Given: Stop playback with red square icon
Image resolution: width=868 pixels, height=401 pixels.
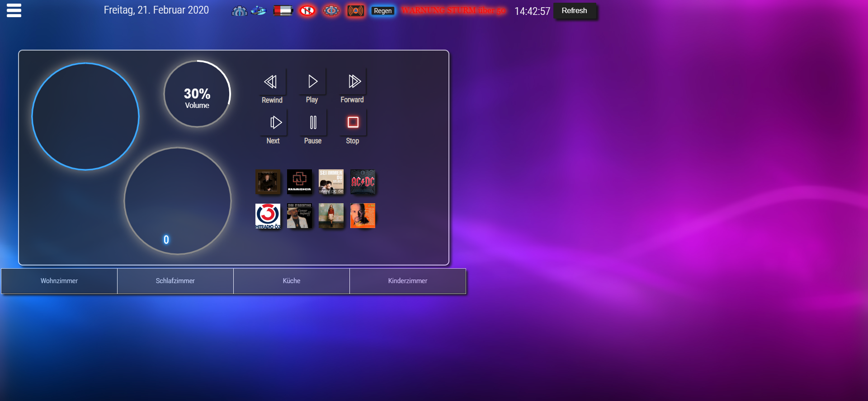Looking at the screenshot, I should (353, 122).
